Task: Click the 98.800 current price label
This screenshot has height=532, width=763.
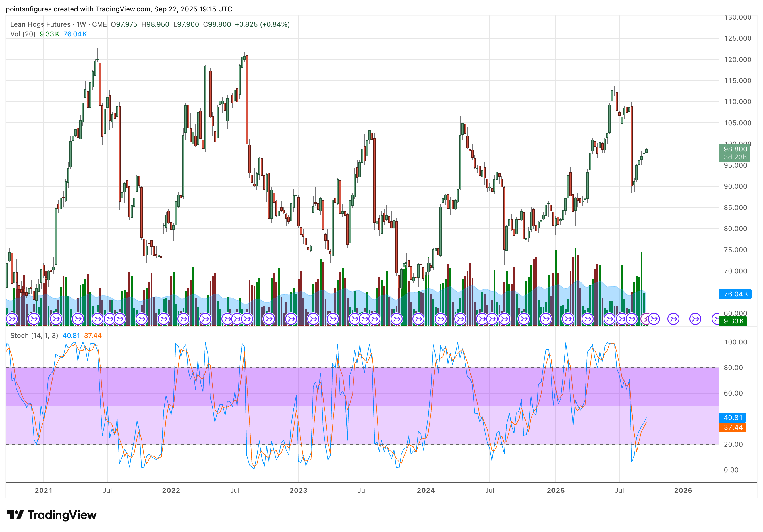Action: tap(735, 149)
